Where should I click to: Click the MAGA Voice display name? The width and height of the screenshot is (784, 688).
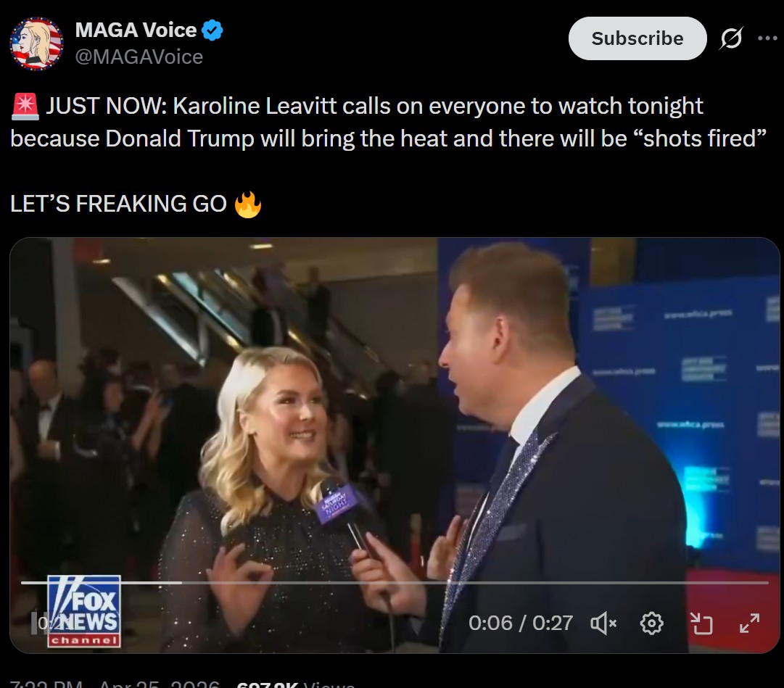pyautogui.click(x=136, y=30)
